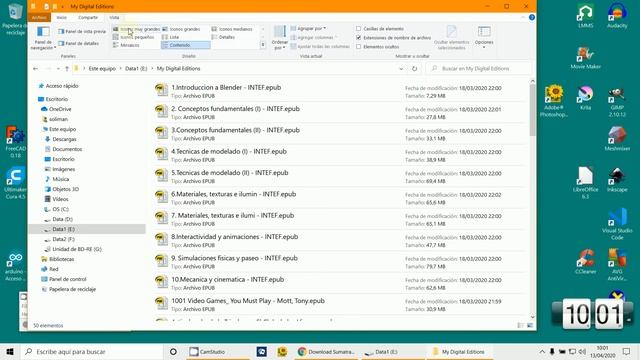
Task: Select Acceso rápido in navigation pane
Action: [x=62, y=86]
